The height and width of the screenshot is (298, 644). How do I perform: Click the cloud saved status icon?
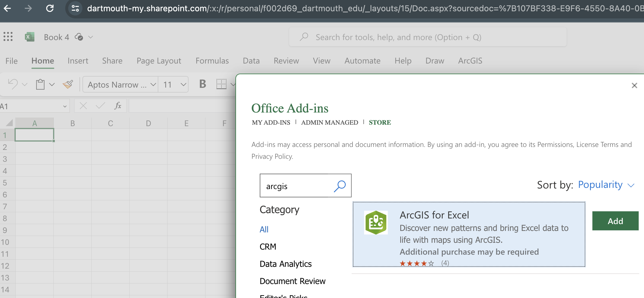(x=79, y=37)
